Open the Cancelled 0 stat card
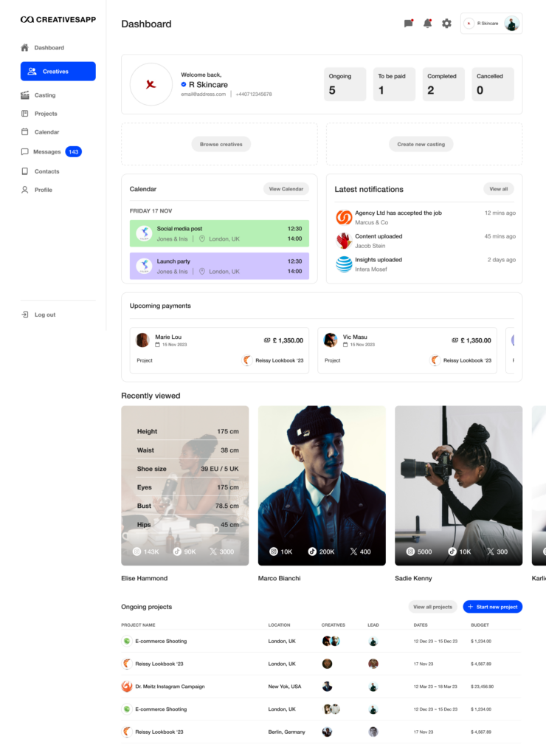This screenshot has height=756, width=546. [493, 84]
